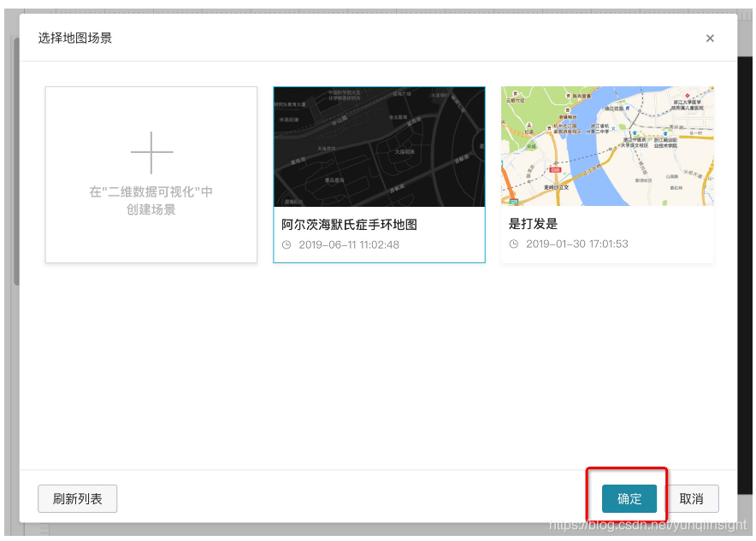Click the scrollbar behind the dialog's edge
The width and height of the screenshot is (756, 541).
(16, 162)
